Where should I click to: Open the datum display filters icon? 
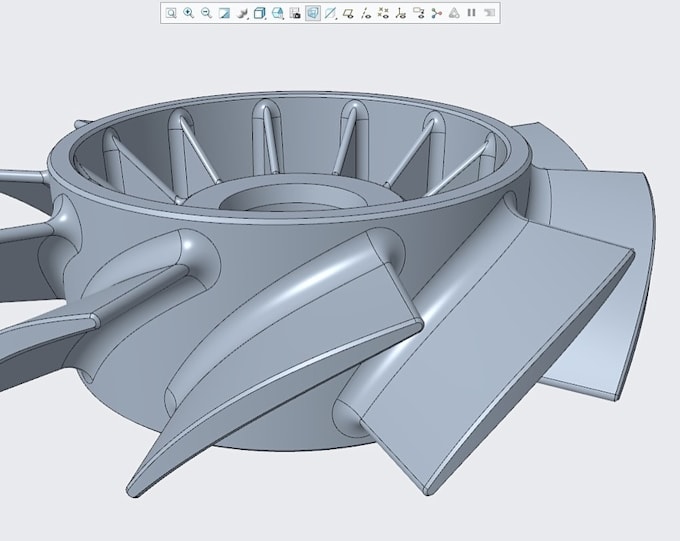click(330, 13)
